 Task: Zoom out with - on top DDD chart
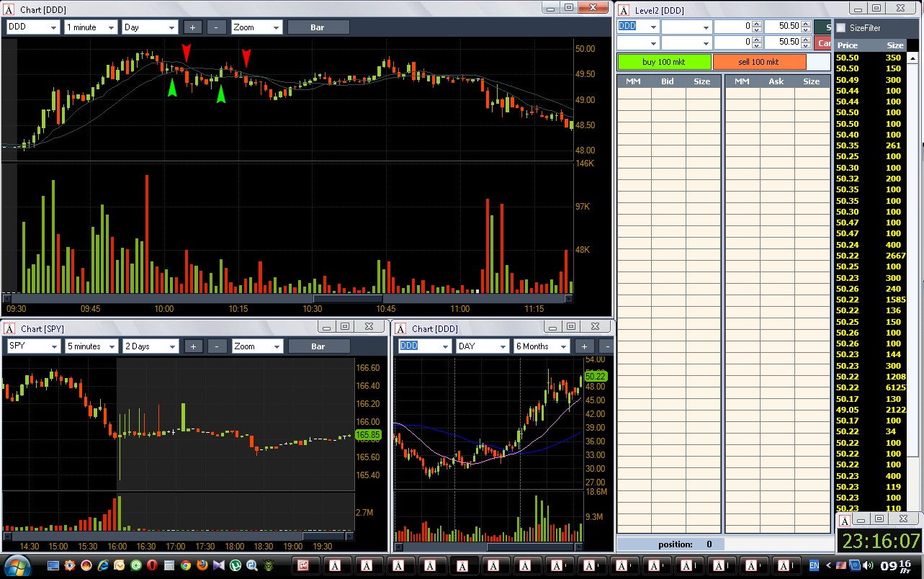(x=216, y=27)
